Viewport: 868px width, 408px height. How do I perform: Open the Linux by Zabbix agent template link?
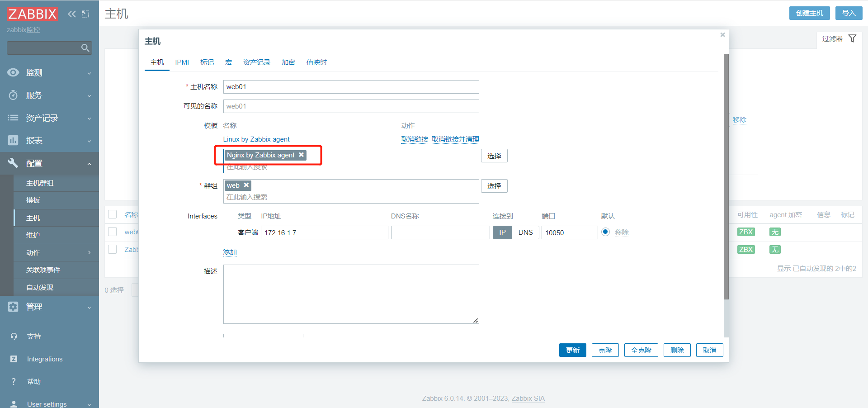[256, 139]
